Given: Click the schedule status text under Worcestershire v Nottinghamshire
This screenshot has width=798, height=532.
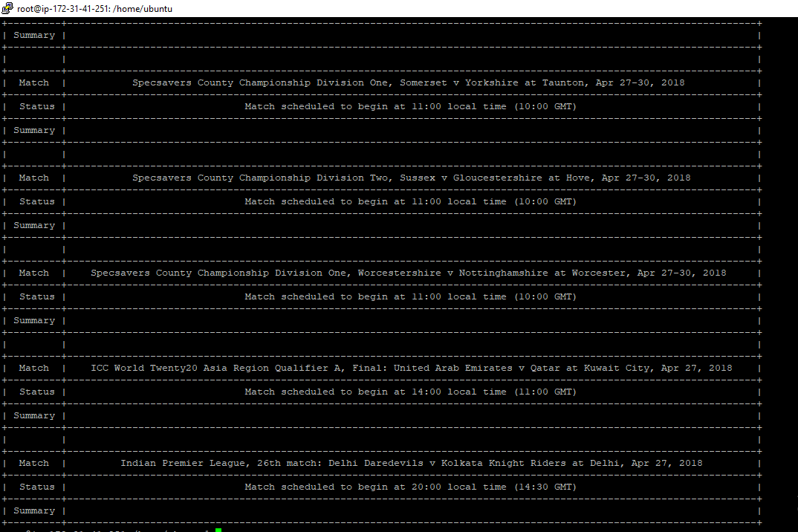Looking at the screenshot, I should pos(410,296).
